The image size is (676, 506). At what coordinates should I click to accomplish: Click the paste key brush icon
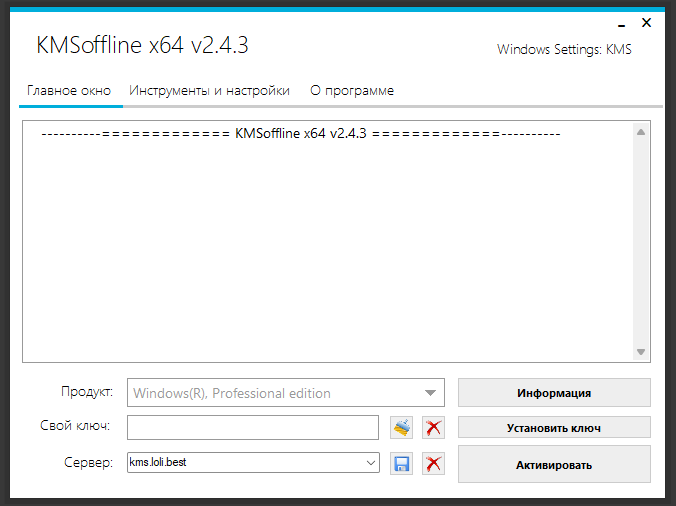(401, 428)
